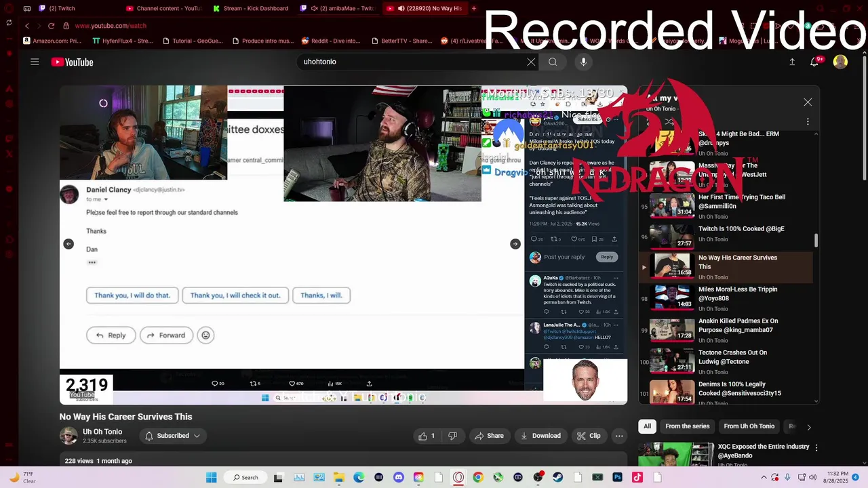
Task: Toggle playlist shuffle icon
Action: coord(669,122)
